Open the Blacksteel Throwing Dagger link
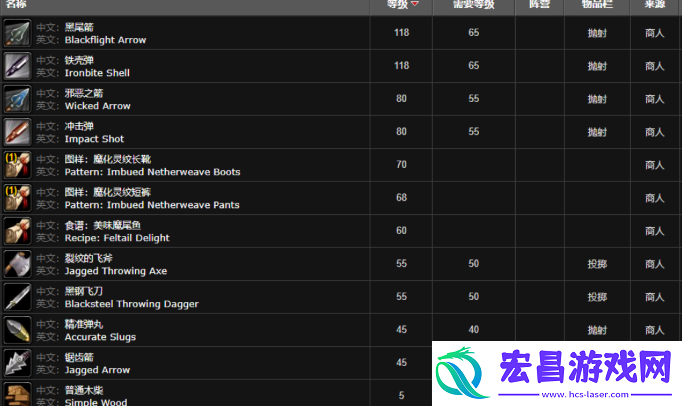Viewport: 682px width, 406px height. (x=131, y=304)
